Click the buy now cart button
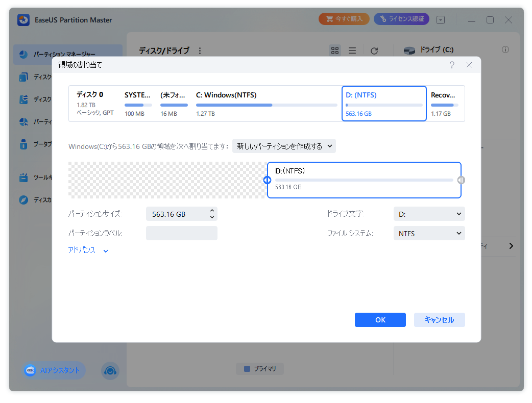Image resolution: width=532 pixels, height=403 pixels. tap(344, 19)
